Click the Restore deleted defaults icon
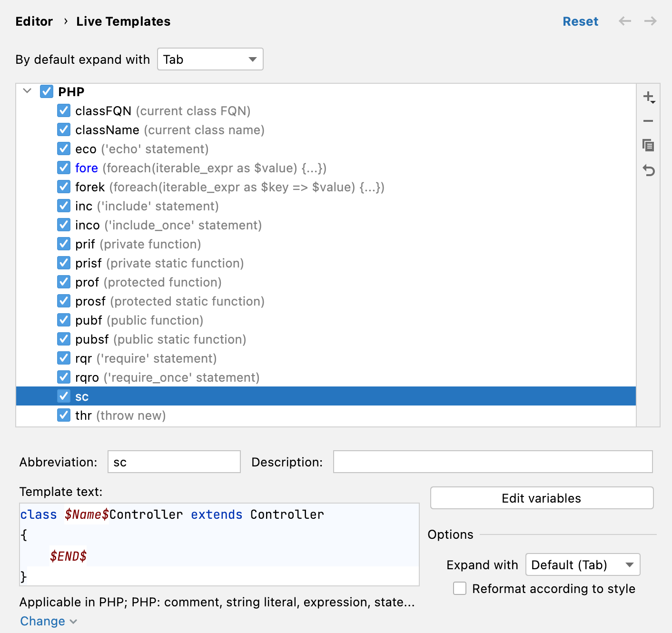The width and height of the screenshot is (672, 633). pyautogui.click(x=648, y=170)
